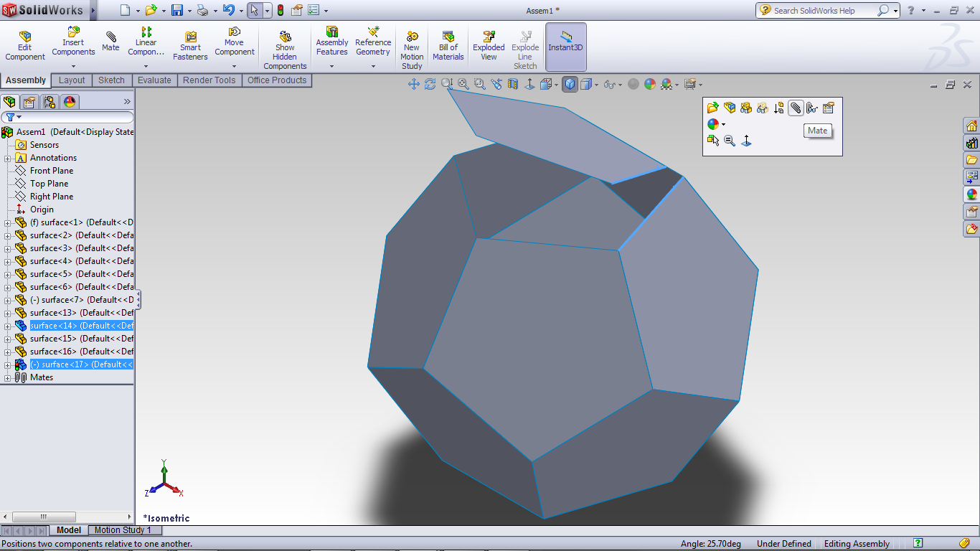The image size is (980, 551).
Task: Open SolidWorks Resources home task pane
Action: (972, 126)
